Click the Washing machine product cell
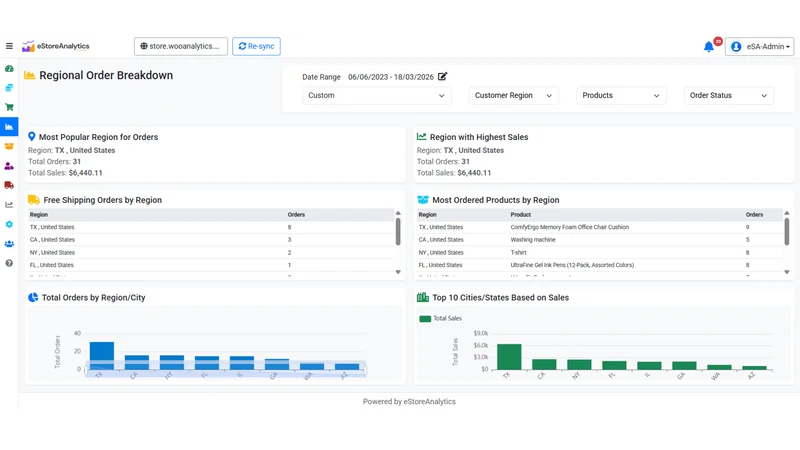This screenshot has width=800, height=450. [x=533, y=240]
